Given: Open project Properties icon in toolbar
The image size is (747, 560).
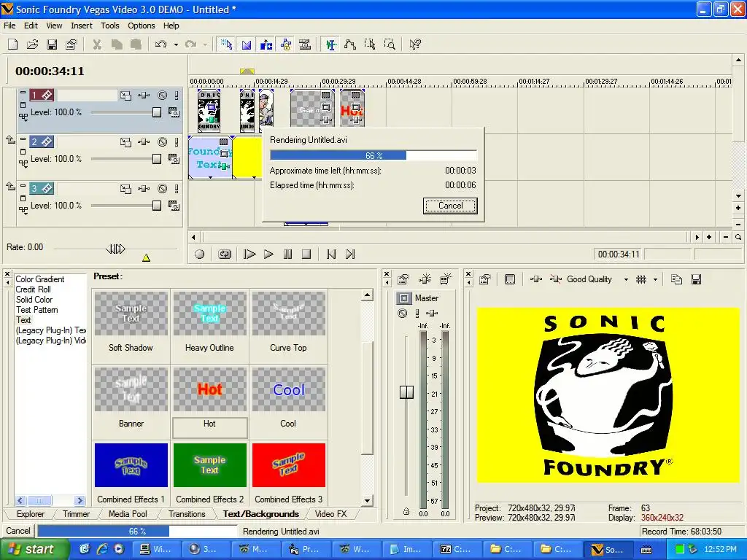Looking at the screenshot, I should [x=71, y=44].
